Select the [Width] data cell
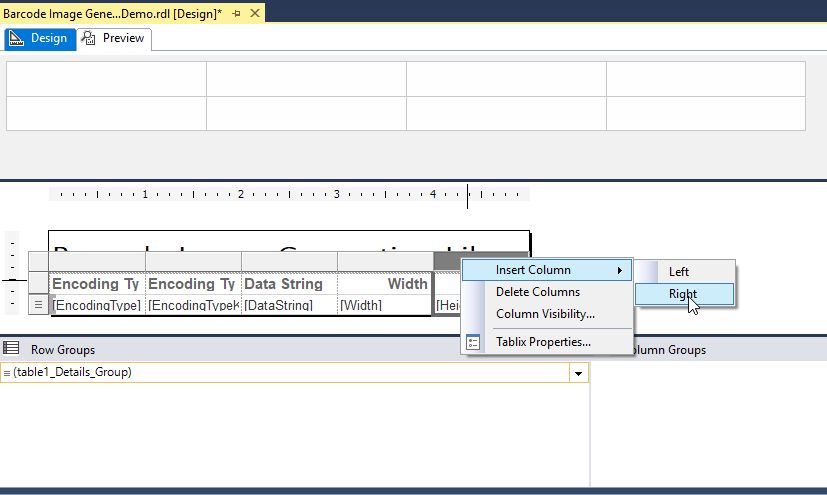 click(384, 305)
